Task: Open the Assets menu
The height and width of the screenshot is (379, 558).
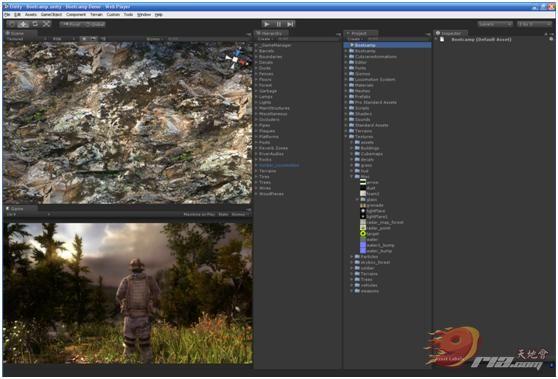Action: pos(31,15)
